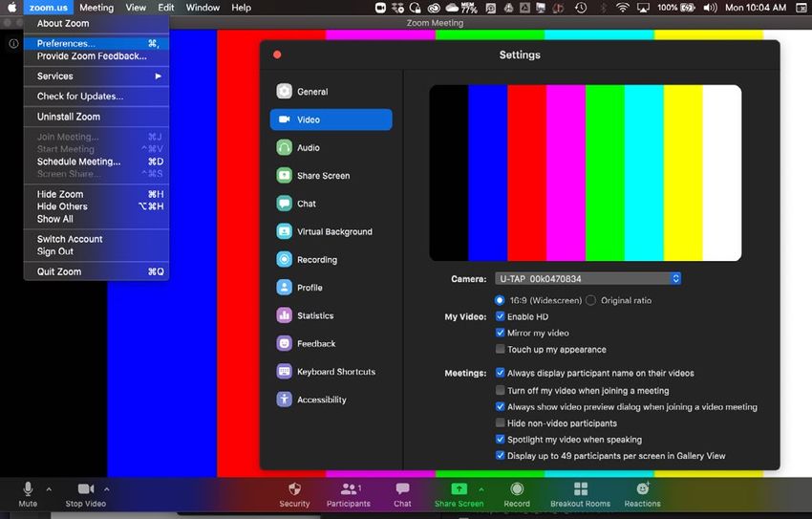Choose Quit Zoom menu entry
Viewport: 812px width, 519px height.
point(96,272)
